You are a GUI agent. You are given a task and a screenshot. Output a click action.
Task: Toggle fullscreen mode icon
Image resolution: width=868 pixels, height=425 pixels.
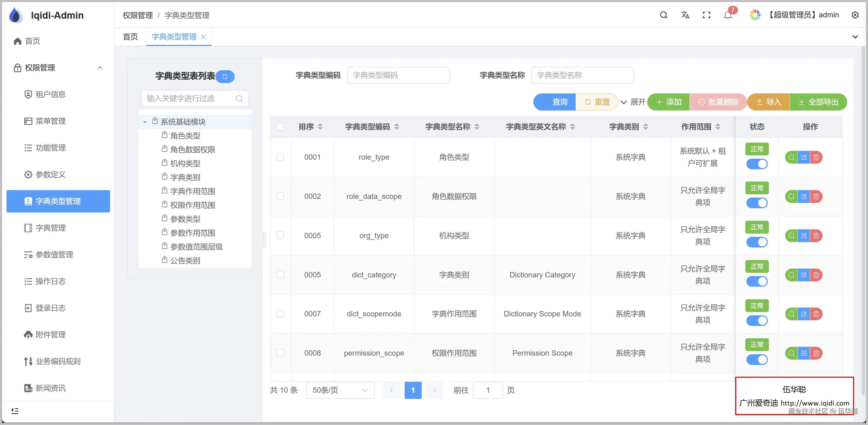click(706, 15)
